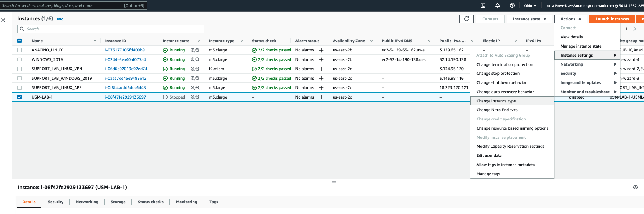
Task: Check the SUPPORT_LAB_LINUX_APP instance checkbox
Action: click(x=19, y=87)
